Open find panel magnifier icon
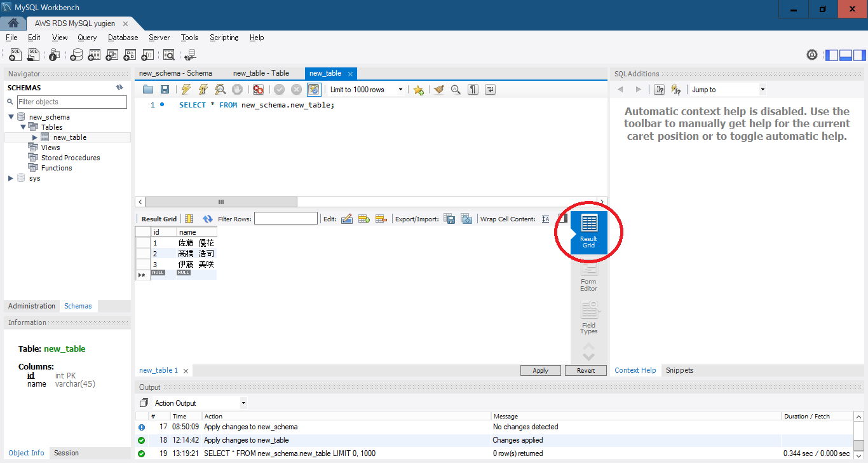Viewport: 868px width, 463px height. click(456, 90)
